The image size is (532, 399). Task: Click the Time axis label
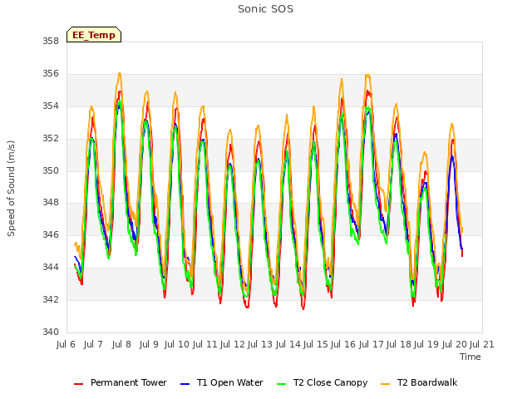click(470, 357)
